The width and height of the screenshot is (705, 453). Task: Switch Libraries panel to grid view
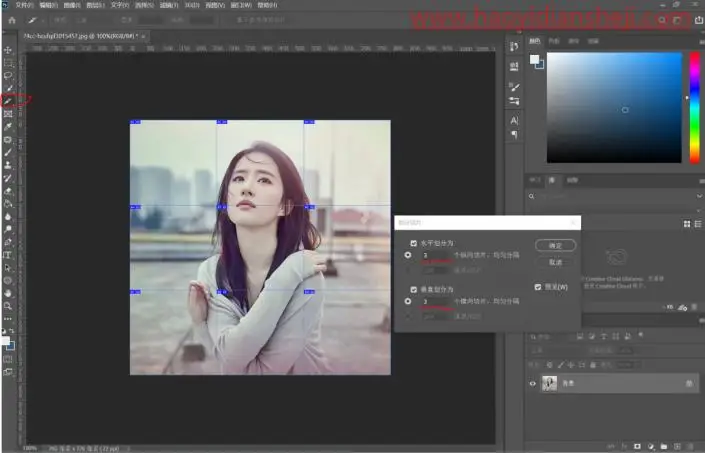687,224
